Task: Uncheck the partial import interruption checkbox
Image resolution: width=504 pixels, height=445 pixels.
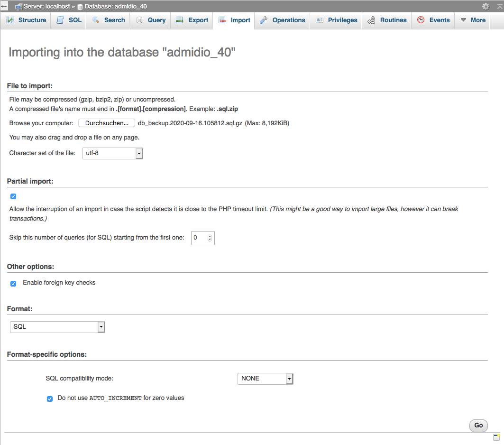Action: click(13, 196)
